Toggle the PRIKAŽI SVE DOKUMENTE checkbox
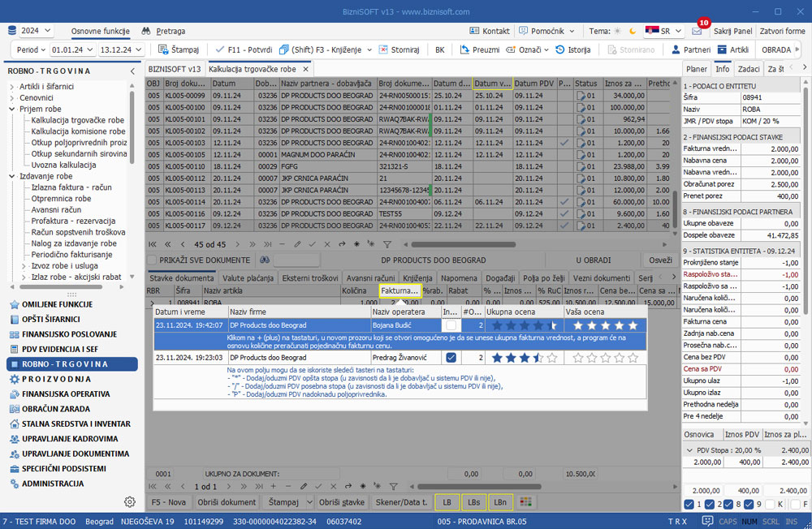This screenshot has height=529, width=812. [x=153, y=260]
